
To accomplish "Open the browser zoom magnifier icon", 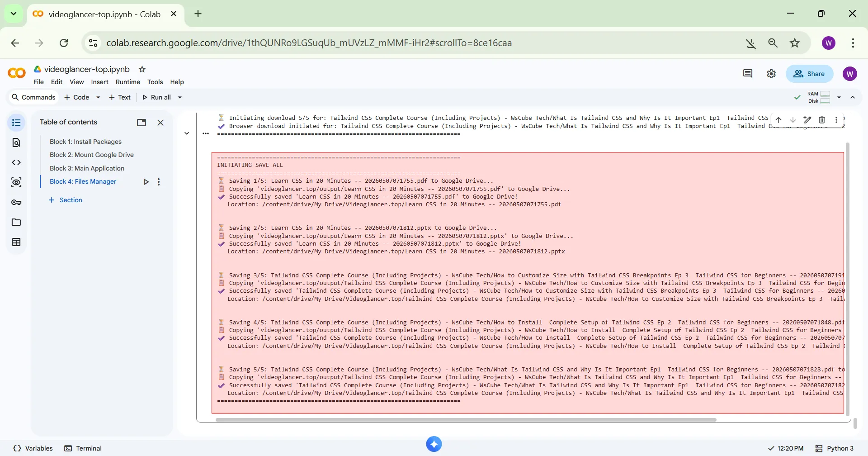I will pyautogui.click(x=773, y=43).
